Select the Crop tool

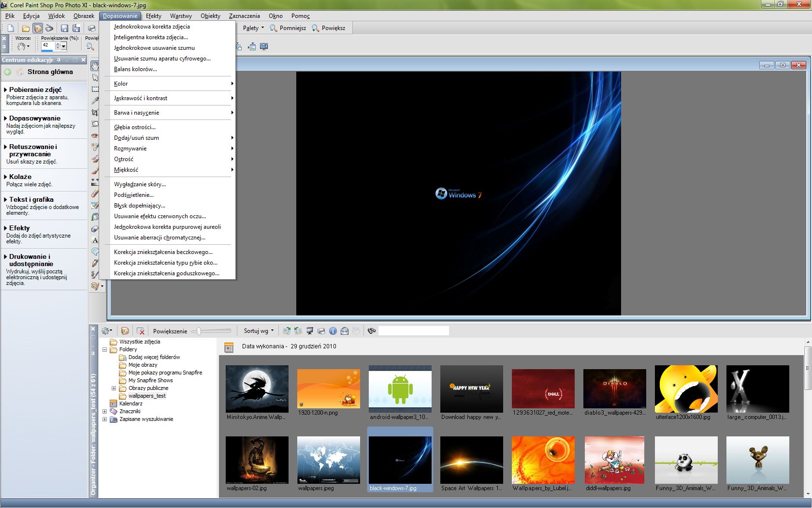coord(95,112)
